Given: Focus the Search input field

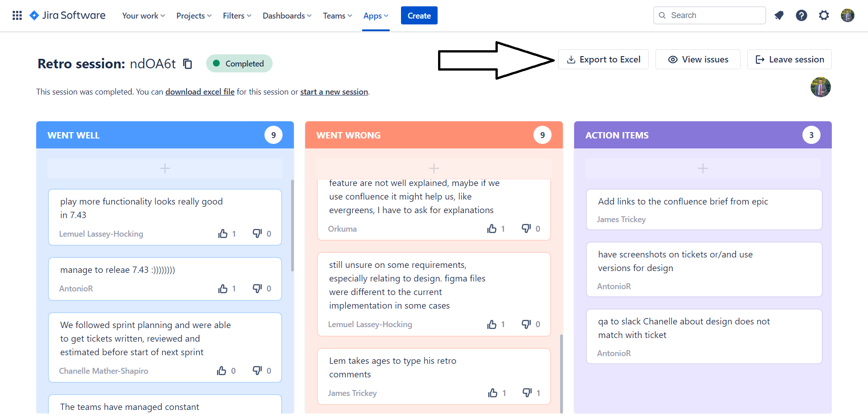Looking at the screenshot, I should [x=714, y=15].
